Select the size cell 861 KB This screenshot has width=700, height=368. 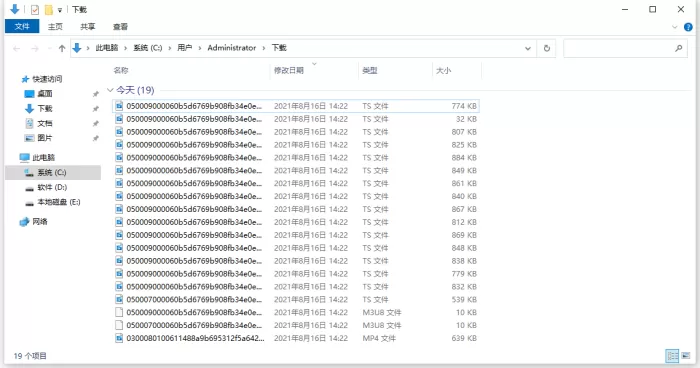(x=464, y=184)
